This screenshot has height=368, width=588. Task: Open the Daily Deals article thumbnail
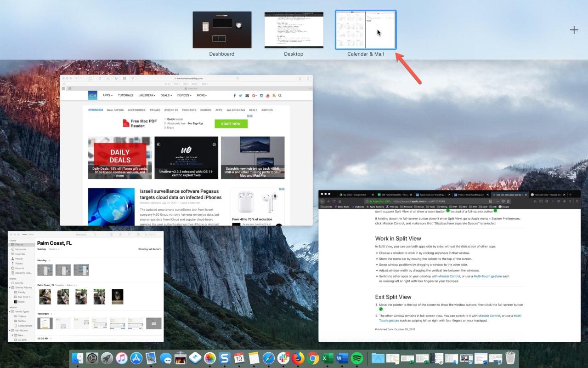coord(120,157)
